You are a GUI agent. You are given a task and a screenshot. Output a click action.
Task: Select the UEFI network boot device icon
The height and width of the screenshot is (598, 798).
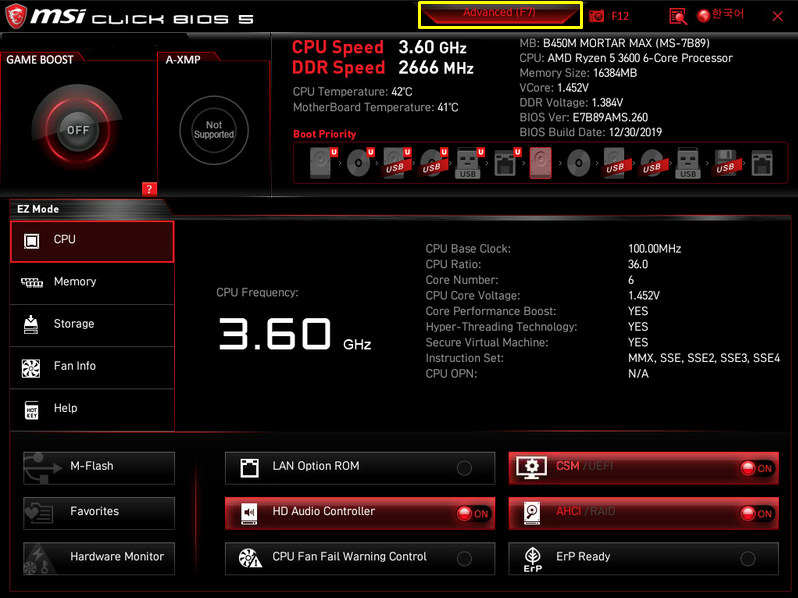point(506,163)
